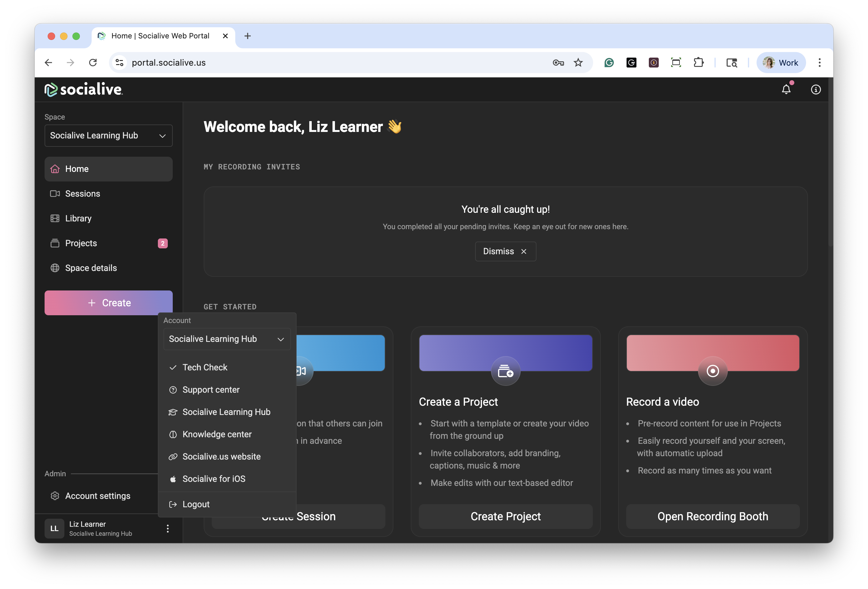868x589 pixels.
Task: Click the Create a Project circle icon
Action: (505, 371)
